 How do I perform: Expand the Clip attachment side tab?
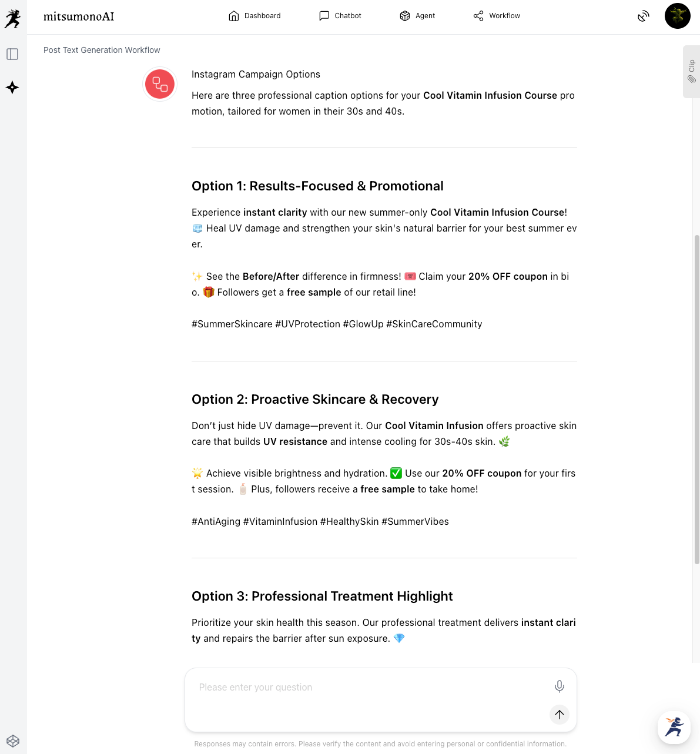click(x=691, y=71)
